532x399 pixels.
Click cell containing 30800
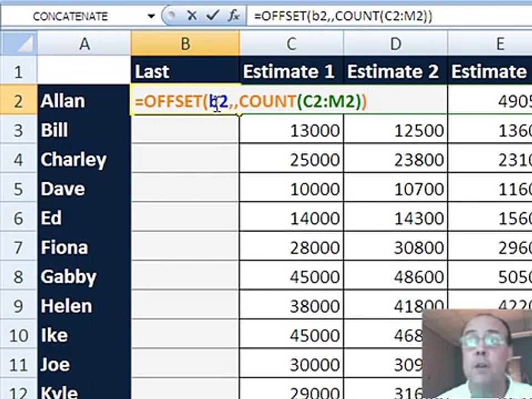point(396,247)
